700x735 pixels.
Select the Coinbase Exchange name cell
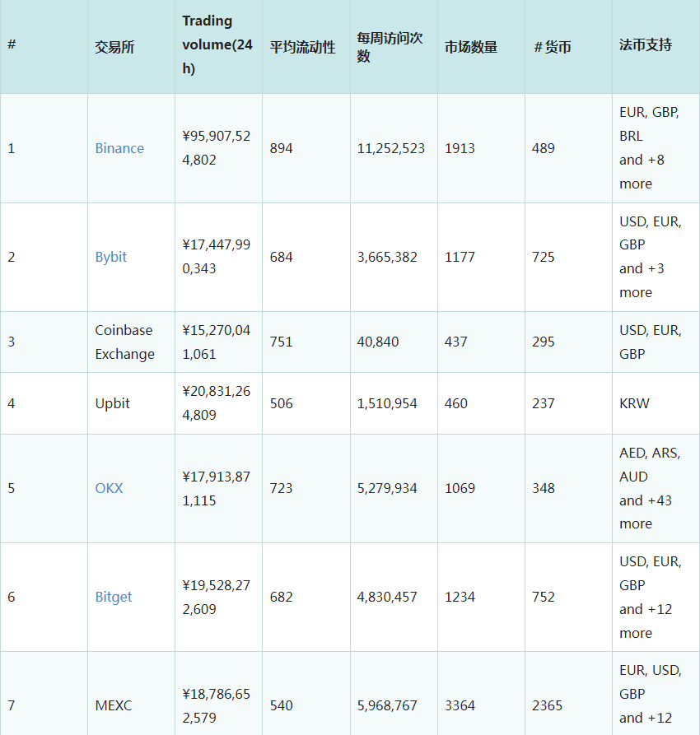pyautogui.click(x=132, y=342)
